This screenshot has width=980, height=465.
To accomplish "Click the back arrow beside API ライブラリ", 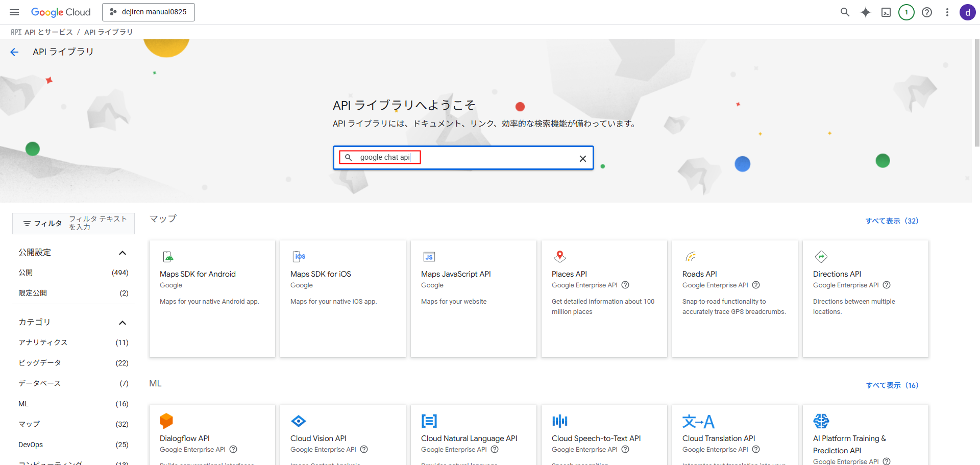I will coord(14,52).
